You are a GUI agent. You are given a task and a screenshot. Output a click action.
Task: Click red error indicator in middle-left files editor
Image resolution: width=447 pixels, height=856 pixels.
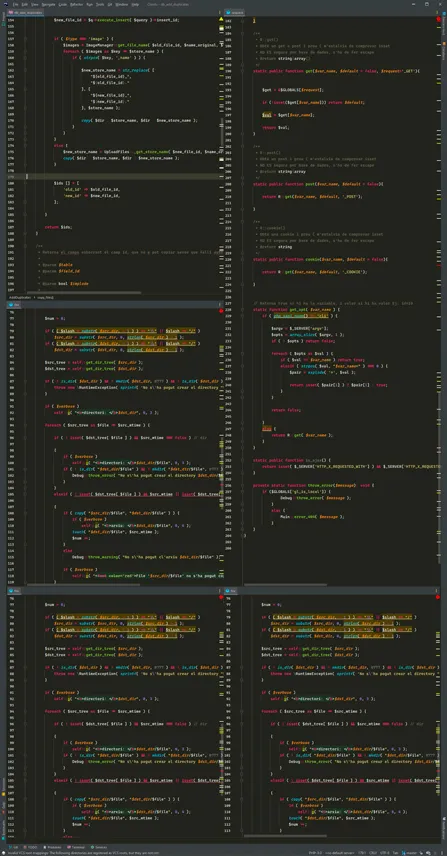pos(220,310)
